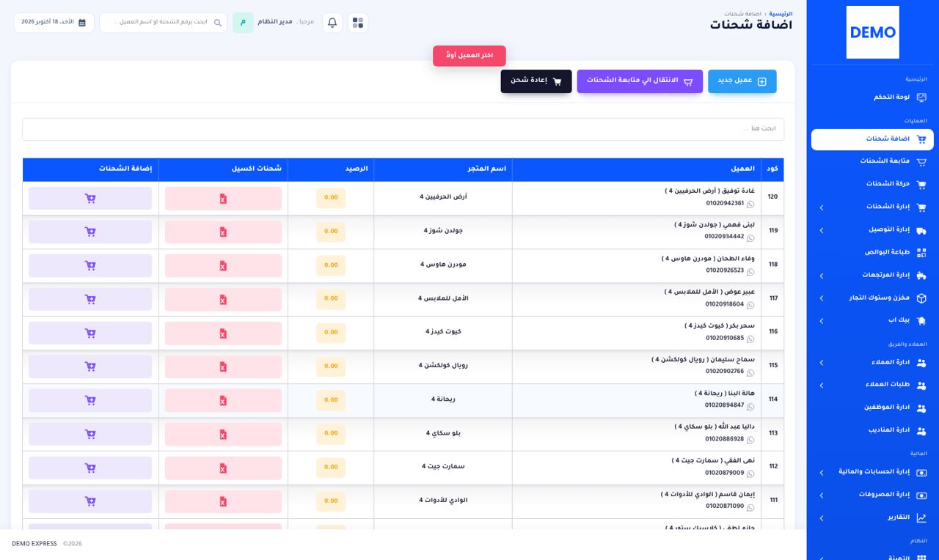
Task: Click the إعادة شحن button
Action: point(536,81)
